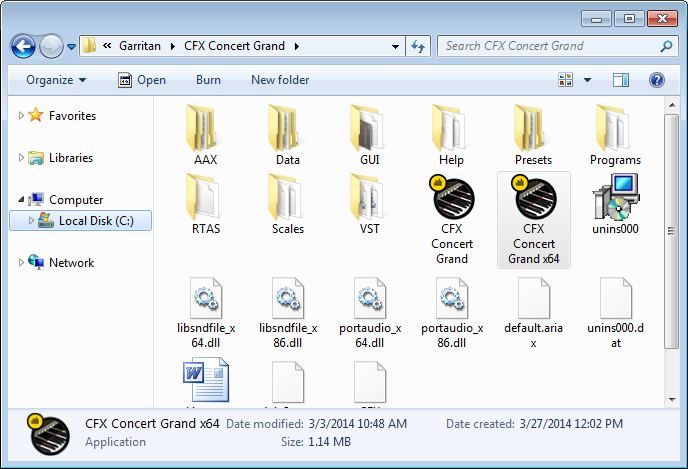Expand the Network tree node
The width and height of the screenshot is (688, 469).
point(21,262)
